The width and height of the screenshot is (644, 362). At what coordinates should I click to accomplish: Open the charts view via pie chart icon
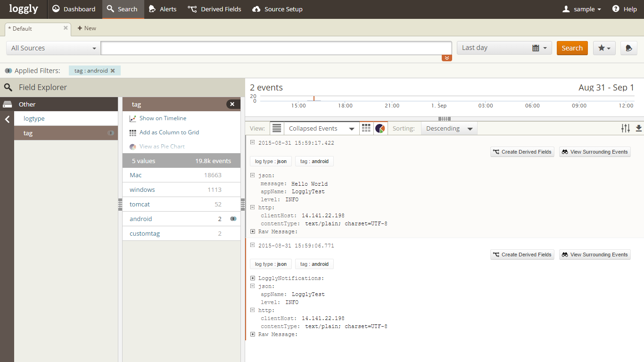pos(380,128)
